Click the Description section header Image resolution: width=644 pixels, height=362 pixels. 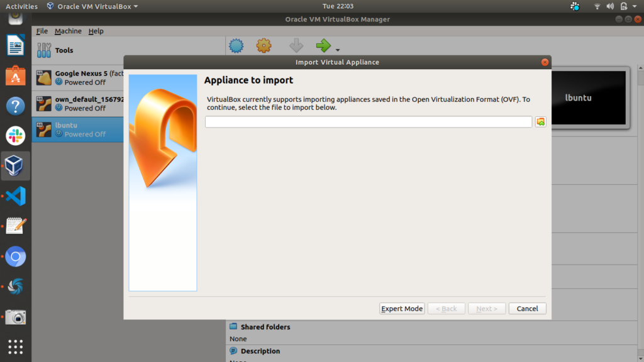click(x=260, y=351)
